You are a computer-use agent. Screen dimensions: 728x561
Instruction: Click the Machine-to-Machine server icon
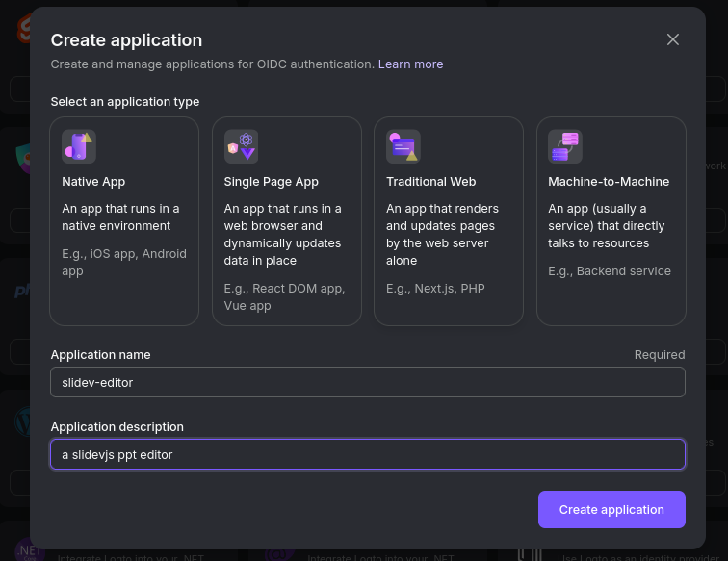tap(565, 147)
